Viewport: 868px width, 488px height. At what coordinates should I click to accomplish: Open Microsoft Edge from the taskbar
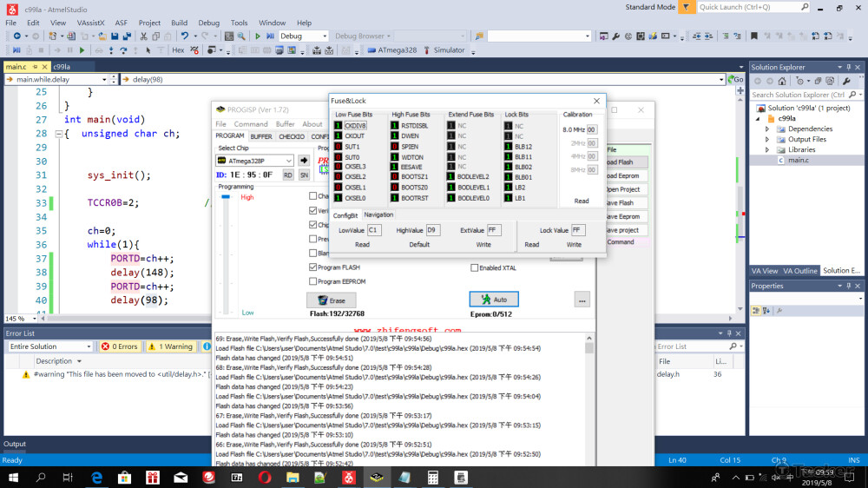(97, 478)
